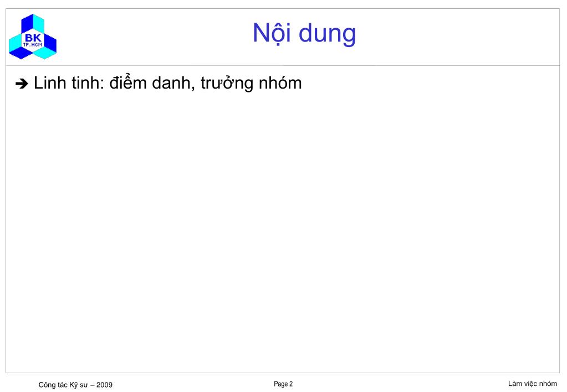Image resolution: width=567 pixels, height=392 pixels.
Task: Click the arrow bullet before 'Linh tinh'
Action: [22, 84]
